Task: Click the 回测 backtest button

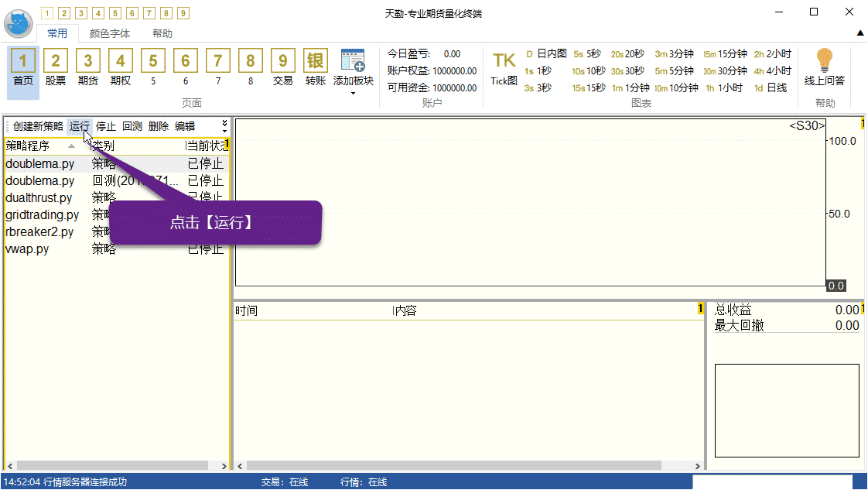Action: click(132, 126)
